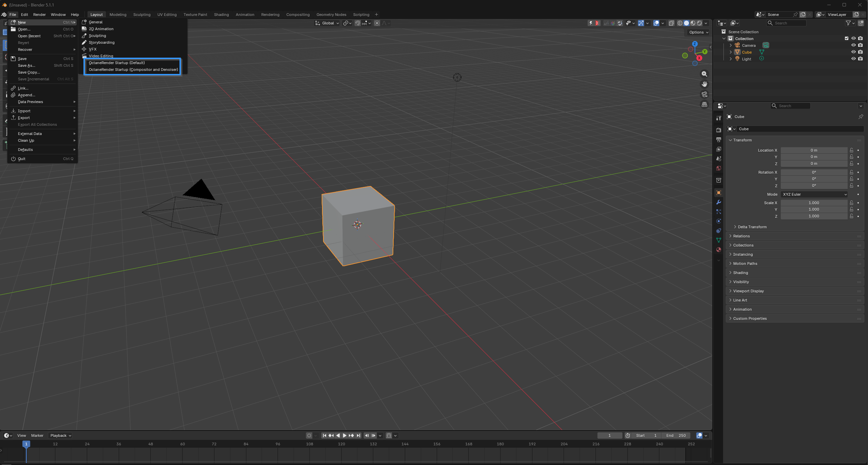Click the Z axis on navigation gizmo

click(695, 44)
